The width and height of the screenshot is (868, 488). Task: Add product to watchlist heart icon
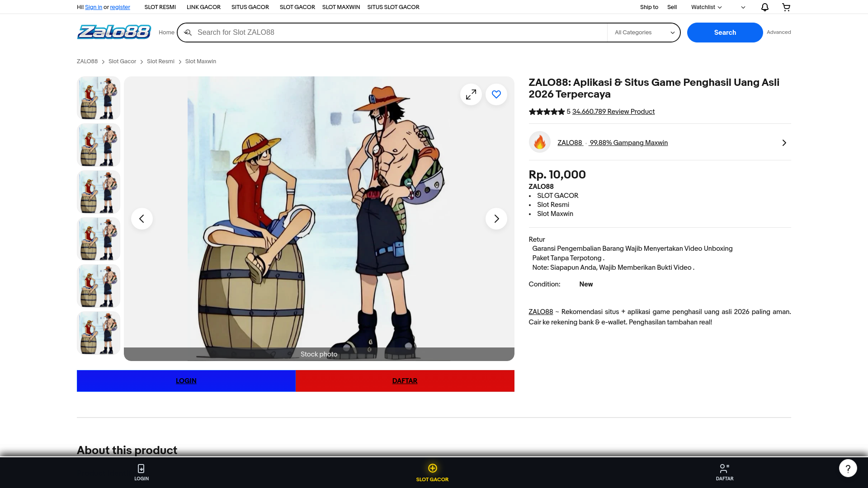pos(496,94)
